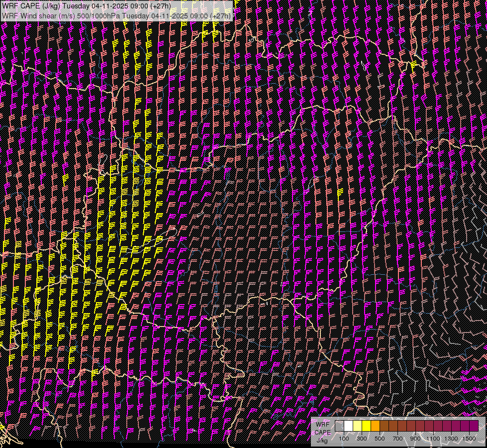Click the WRF CAPE title line
Viewport: 487px width, 448px height.
point(87,6)
